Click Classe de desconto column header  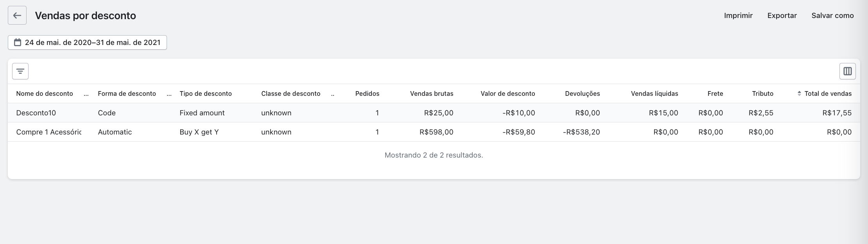point(291,93)
